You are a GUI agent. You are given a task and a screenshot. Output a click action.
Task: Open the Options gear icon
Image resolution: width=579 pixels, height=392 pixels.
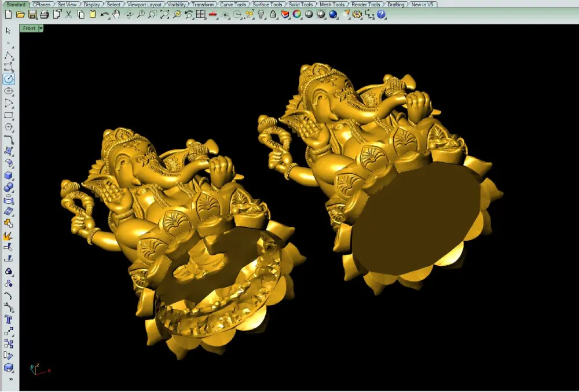357,14
